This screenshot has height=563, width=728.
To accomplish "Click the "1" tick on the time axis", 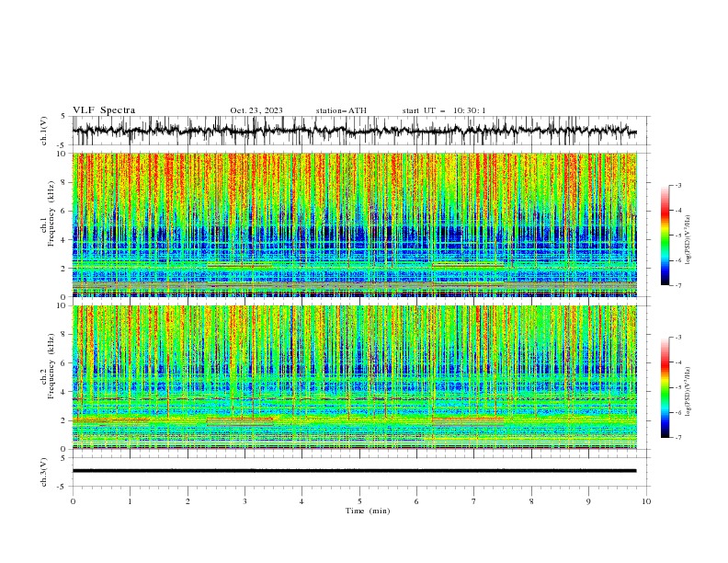I will 130,501.
